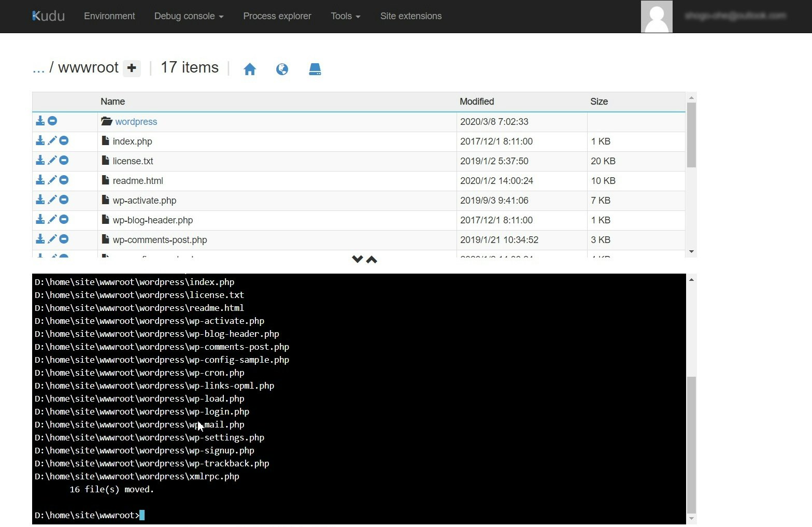
Task: Click the '16 file(s) moved.' console line
Action: 112,489
